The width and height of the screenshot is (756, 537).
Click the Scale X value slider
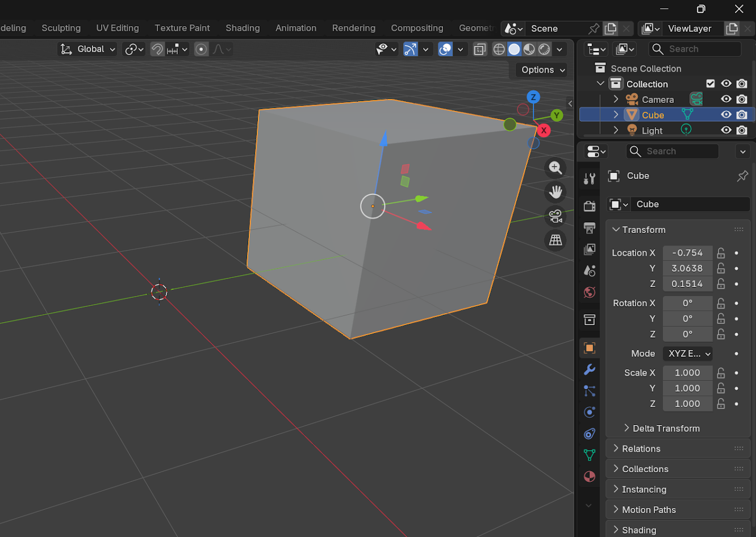click(687, 373)
